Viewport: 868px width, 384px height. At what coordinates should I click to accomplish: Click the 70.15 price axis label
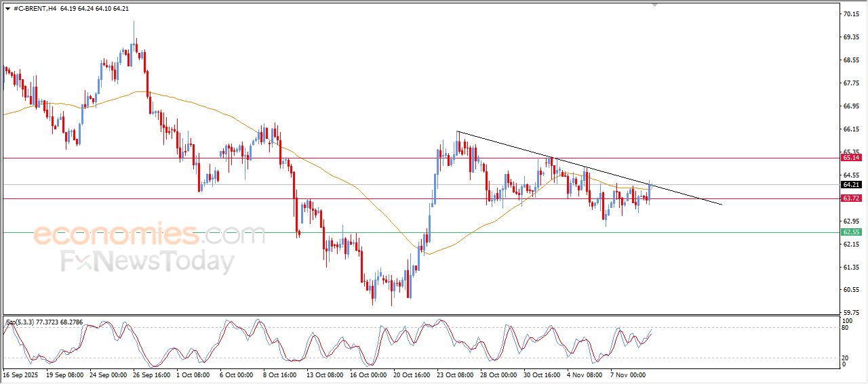coord(850,14)
